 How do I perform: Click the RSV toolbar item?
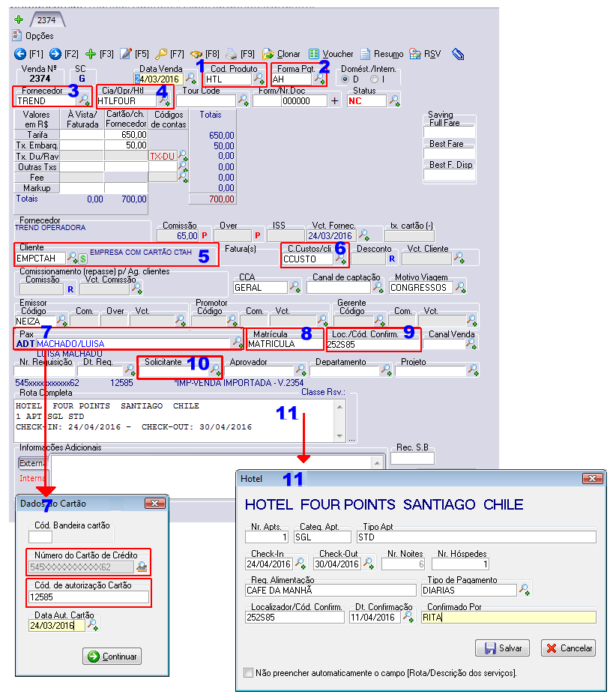click(x=425, y=54)
